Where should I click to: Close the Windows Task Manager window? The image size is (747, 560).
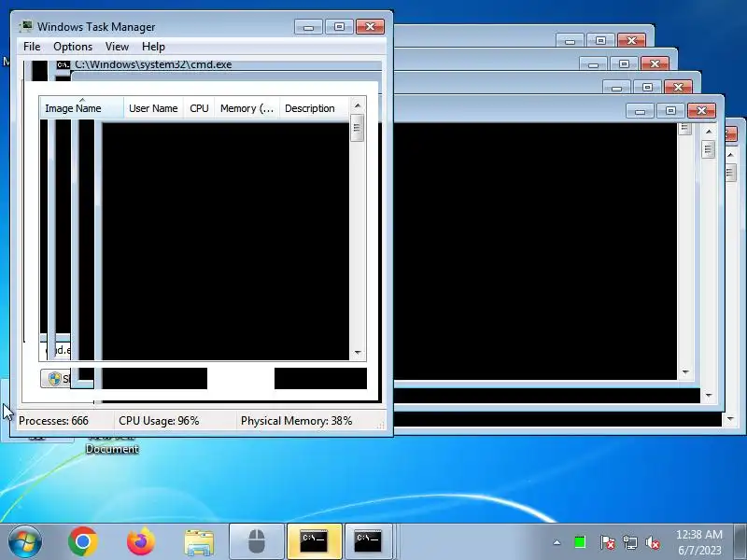pyautogui.click(x=370, y=27)
